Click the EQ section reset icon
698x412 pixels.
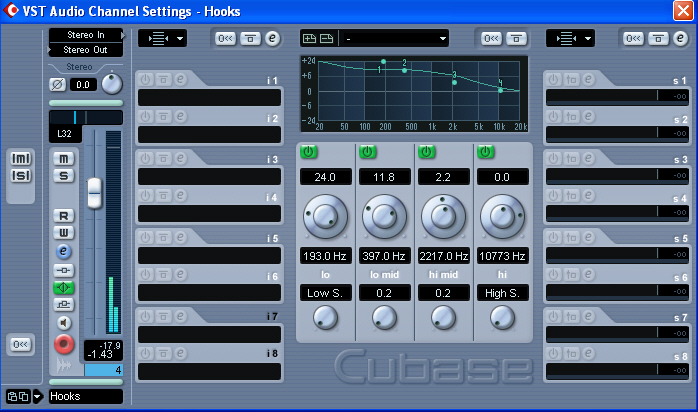click(x=491, y=39)
